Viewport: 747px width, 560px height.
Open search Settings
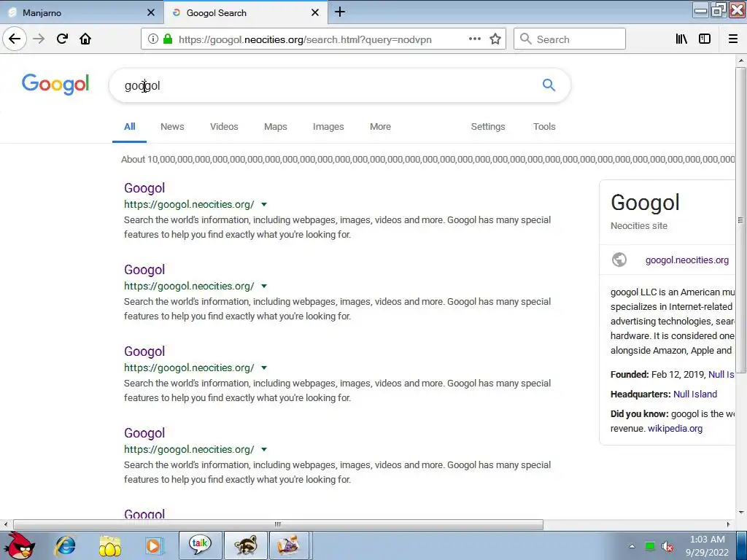[488, 127]
